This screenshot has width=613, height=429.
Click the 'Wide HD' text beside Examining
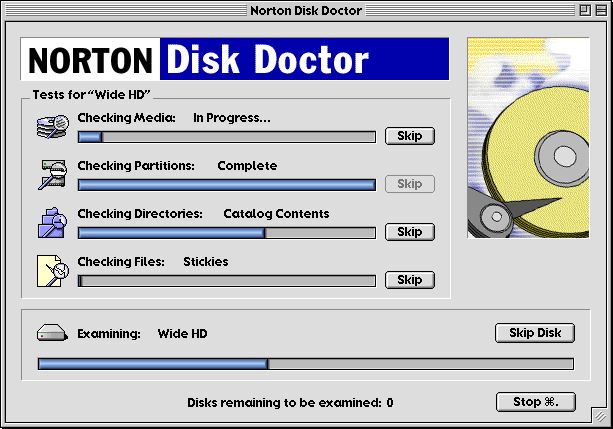click(x=183, y=334)
